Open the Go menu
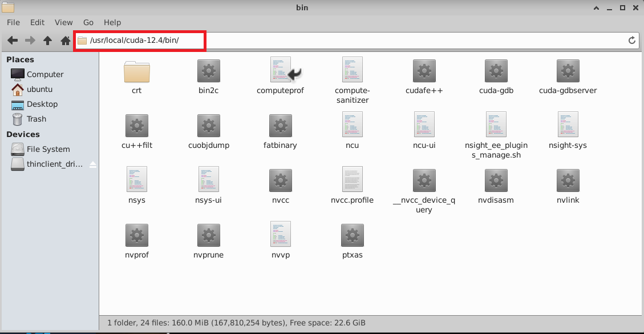 tap(88, 23)
